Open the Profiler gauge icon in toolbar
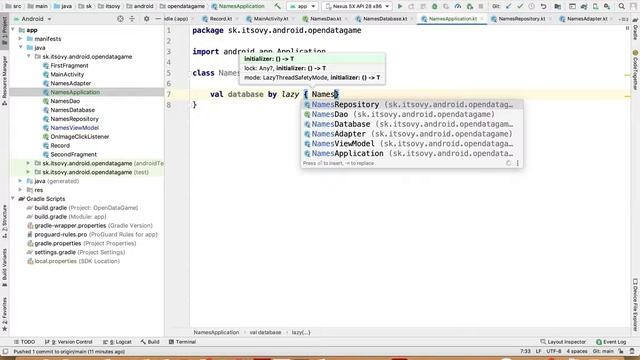640x360 pixels. [458, 6]
